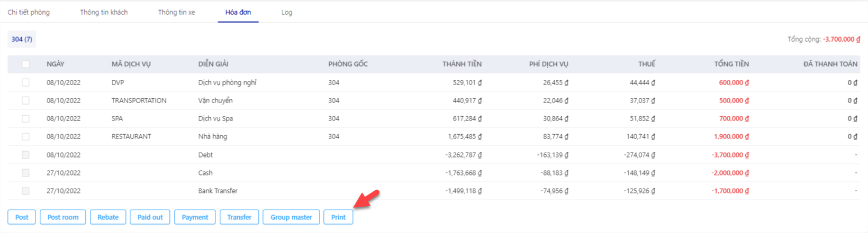The width and height of the screenshot is (868, 233).
Task: Click the Paid out button
Action: pos(150,217)
